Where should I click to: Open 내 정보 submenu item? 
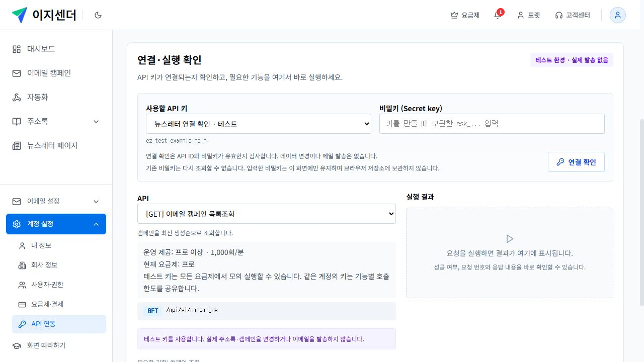point(59,245)
